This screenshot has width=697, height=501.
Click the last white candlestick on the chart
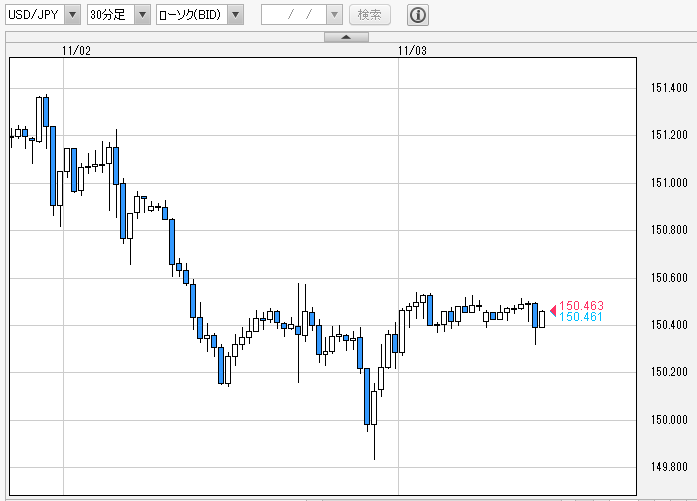click(x=542, y=319)
